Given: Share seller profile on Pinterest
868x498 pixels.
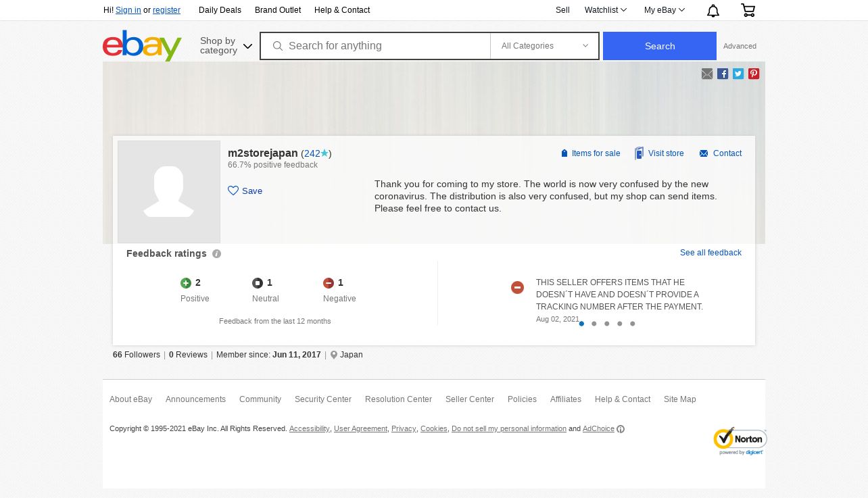Looking at the screenshot, I should tap(754, 74).
